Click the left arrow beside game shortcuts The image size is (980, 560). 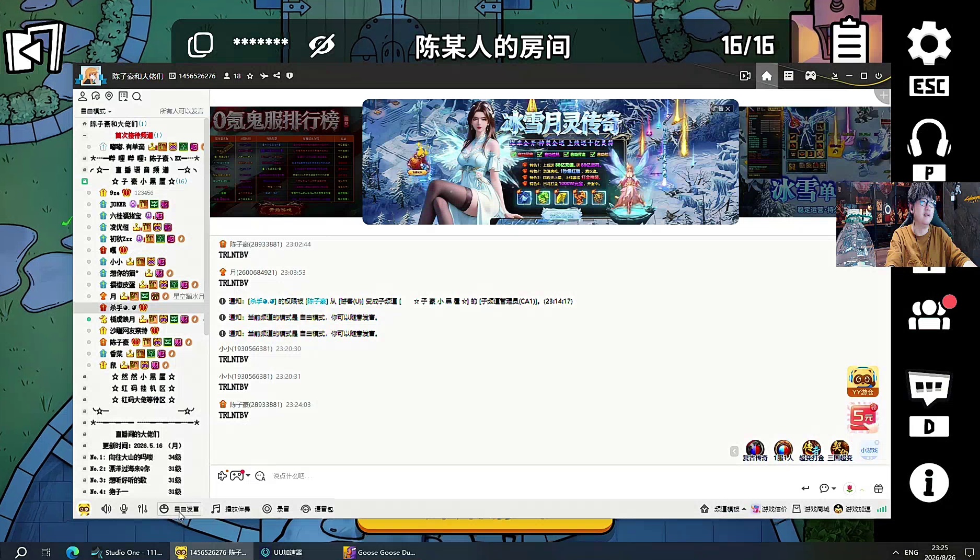pos(734,451)
